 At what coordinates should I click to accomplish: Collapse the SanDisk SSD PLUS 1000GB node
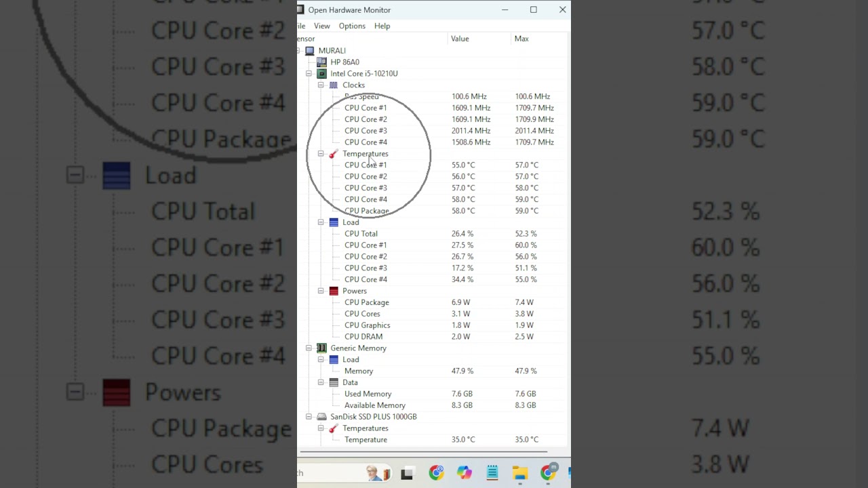point(309,417)
